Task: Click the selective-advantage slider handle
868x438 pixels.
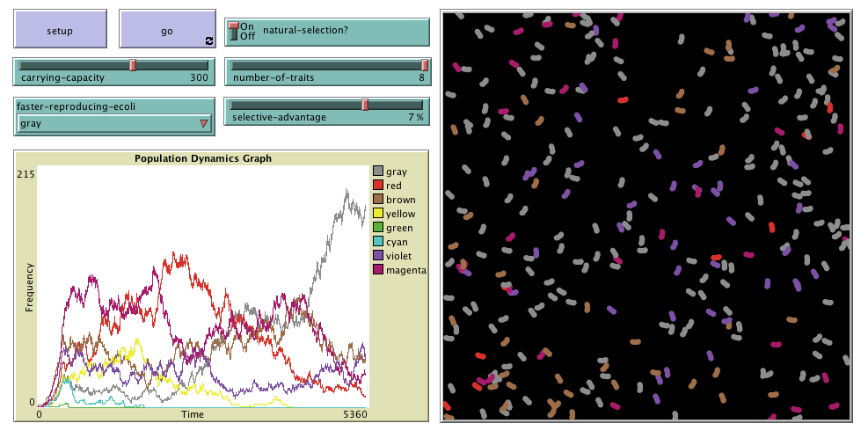Action: [365, 105]
